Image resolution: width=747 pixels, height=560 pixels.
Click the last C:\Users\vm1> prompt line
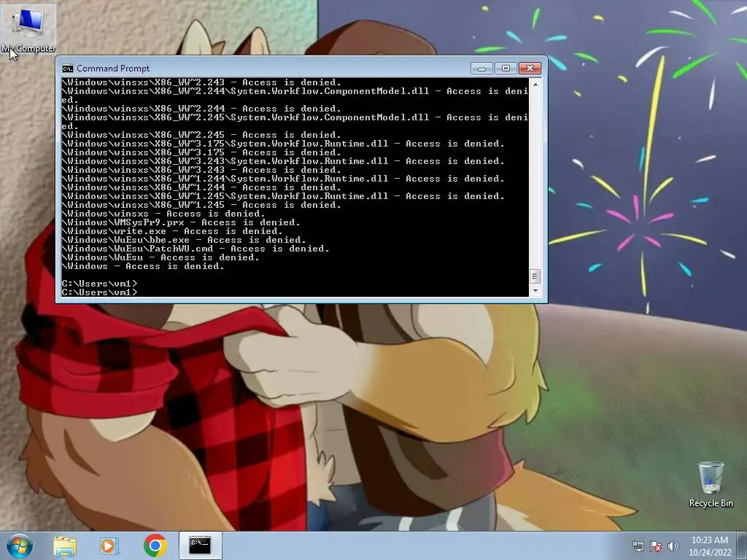(99, 292)
